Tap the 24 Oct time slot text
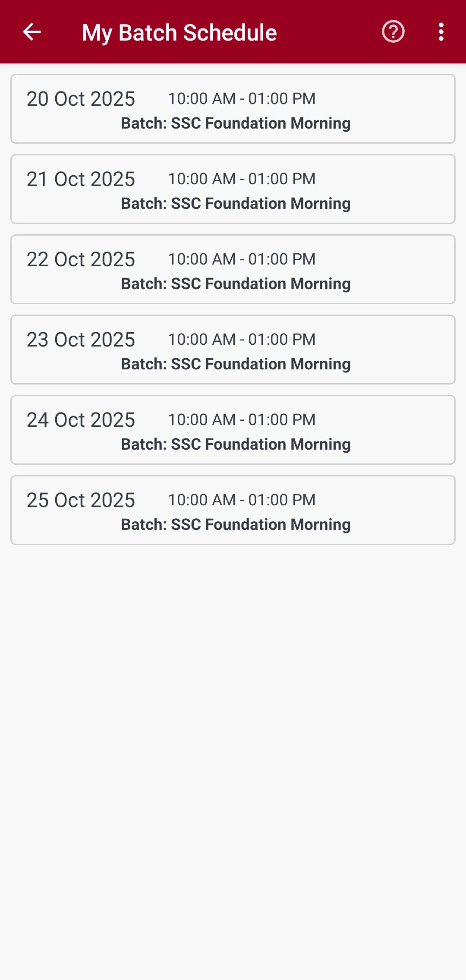The height and width of the screenshot is (980, 466). [x=242, y=420]
